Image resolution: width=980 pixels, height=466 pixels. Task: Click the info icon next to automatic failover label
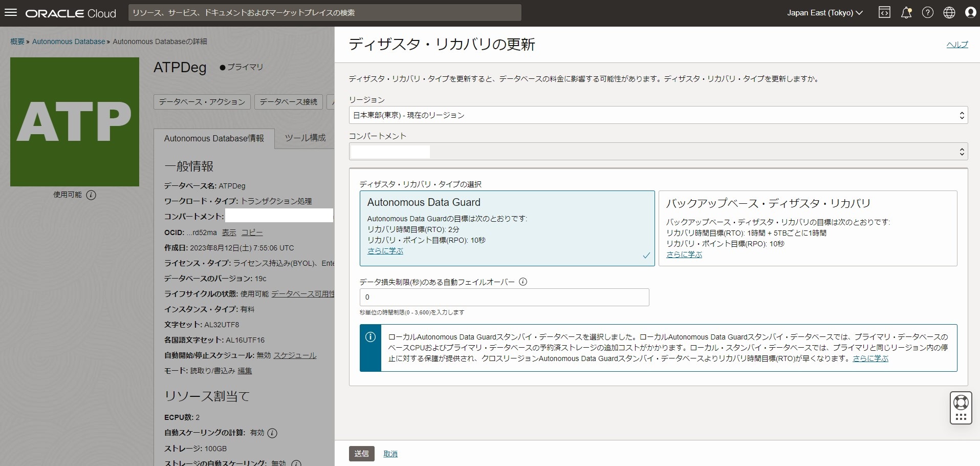(523, 282)
